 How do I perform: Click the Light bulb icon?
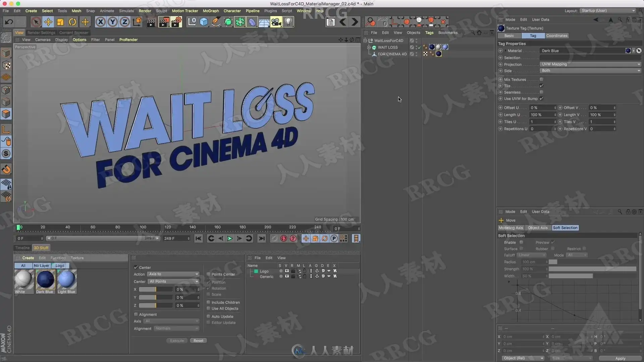(288, 22)
